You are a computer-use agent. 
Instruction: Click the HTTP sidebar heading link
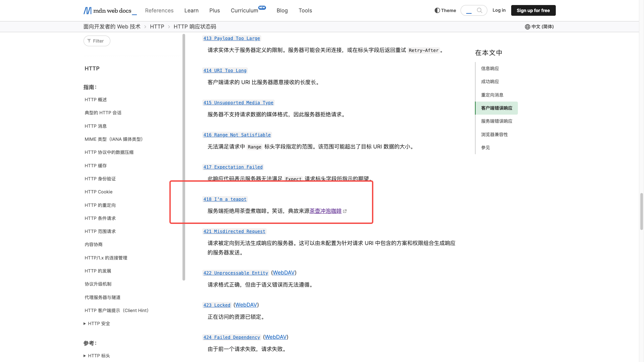(92, 69)
